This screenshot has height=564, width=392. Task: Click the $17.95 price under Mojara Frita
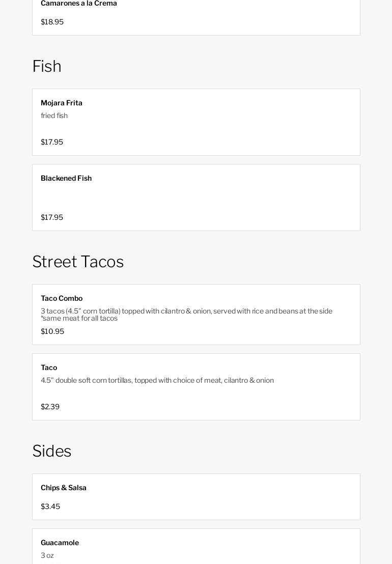point(52,142)
